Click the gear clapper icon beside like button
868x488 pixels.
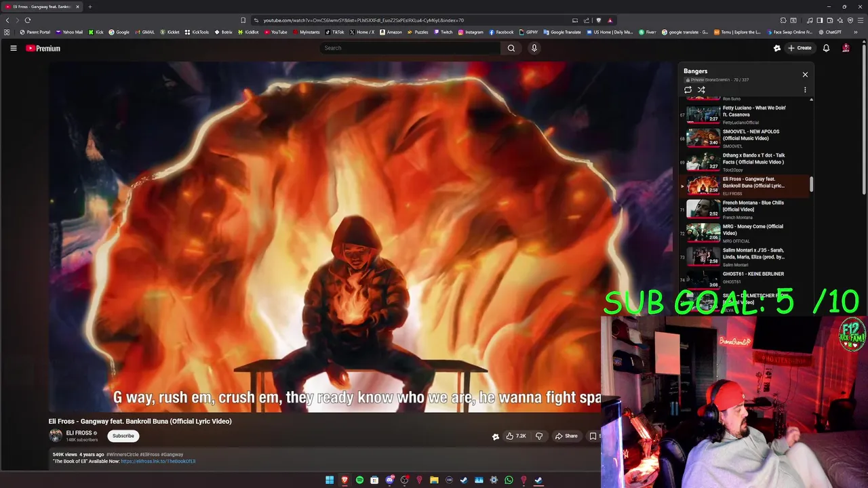pyautogui.click(x=496, y=436)
